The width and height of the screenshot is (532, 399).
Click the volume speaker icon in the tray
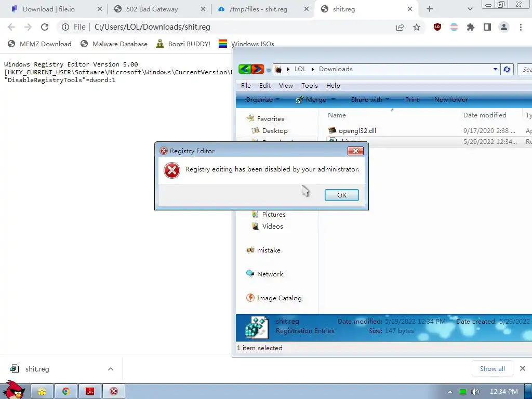point(475,392)
